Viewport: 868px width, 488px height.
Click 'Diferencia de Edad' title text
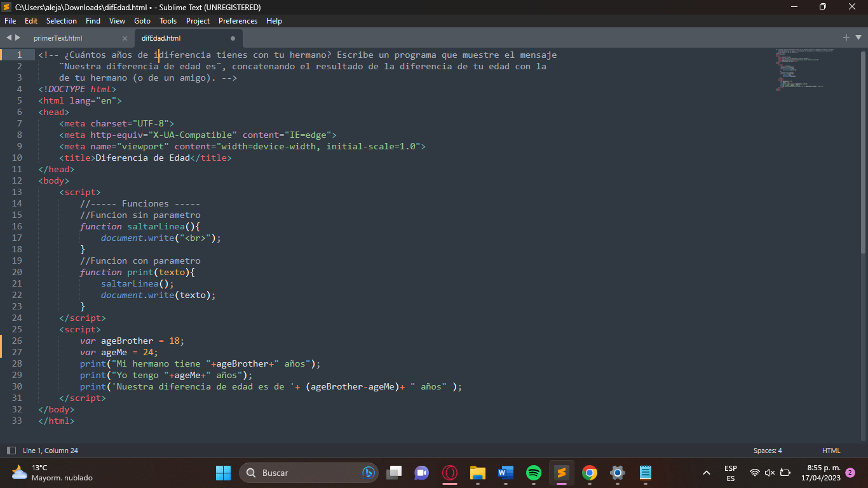[x=142, y=158]
